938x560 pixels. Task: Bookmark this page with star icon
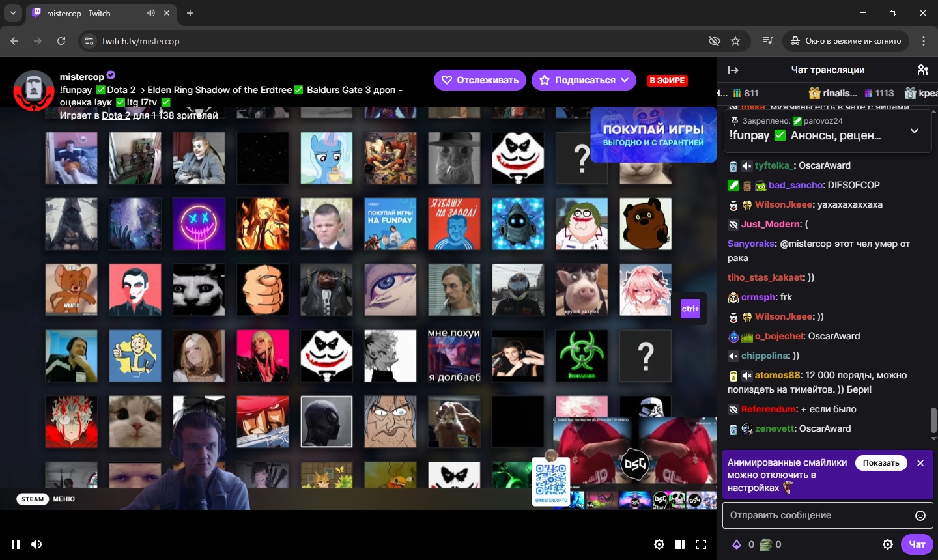735,41
